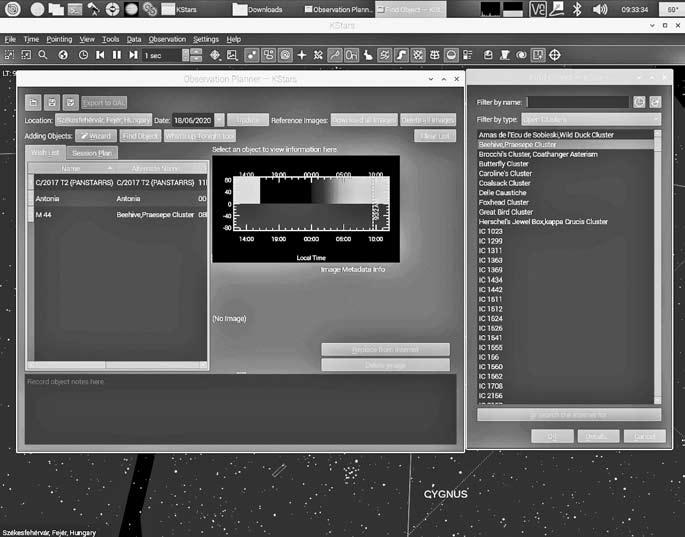Open the Date dropdown arrow in planner

click(x=219, y=120)
